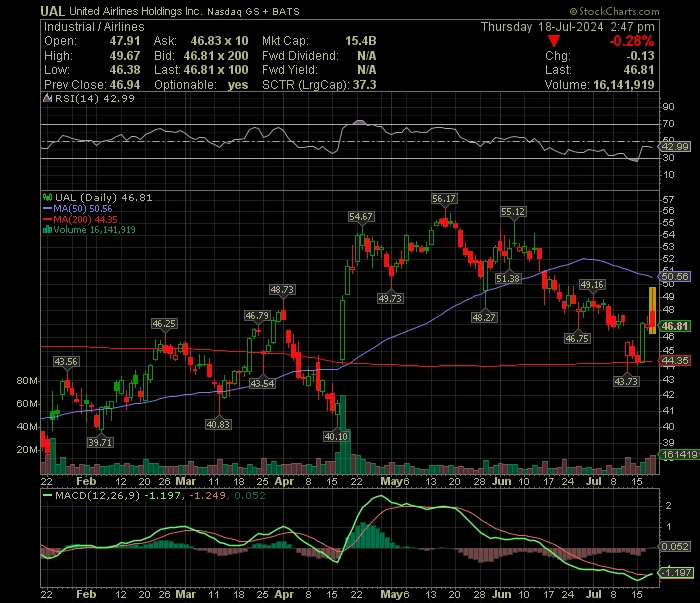Click the SCTR (LrgCap) 37.3 text
Image resolution: width=700 pixels, height=603 pixels.
pos(319,85)
